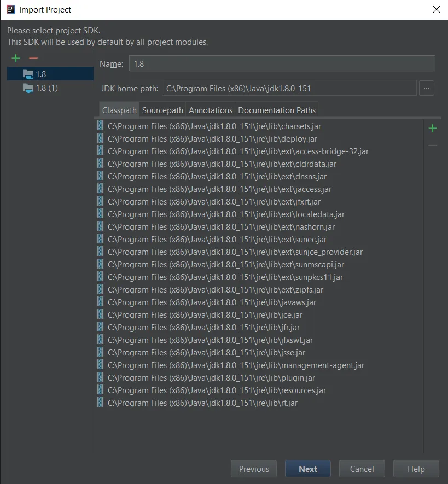Viewport: 448px width, 484px height.
Task: Select the 1.8 SDK entry
Action: (50, 74)
